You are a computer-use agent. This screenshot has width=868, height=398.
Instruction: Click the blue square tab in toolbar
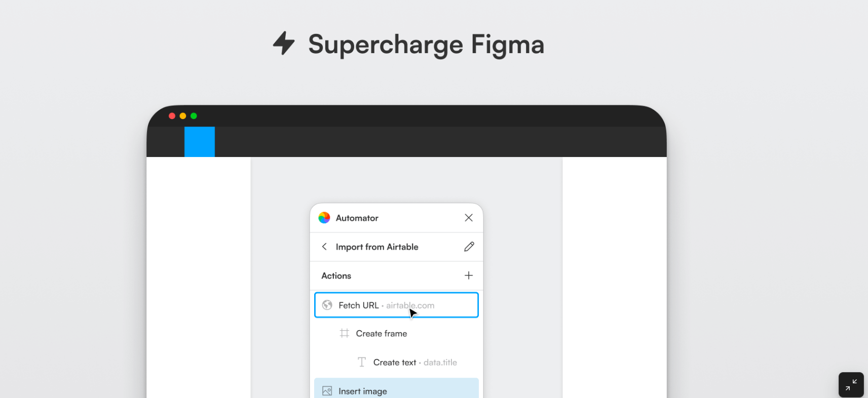point(200,142)
